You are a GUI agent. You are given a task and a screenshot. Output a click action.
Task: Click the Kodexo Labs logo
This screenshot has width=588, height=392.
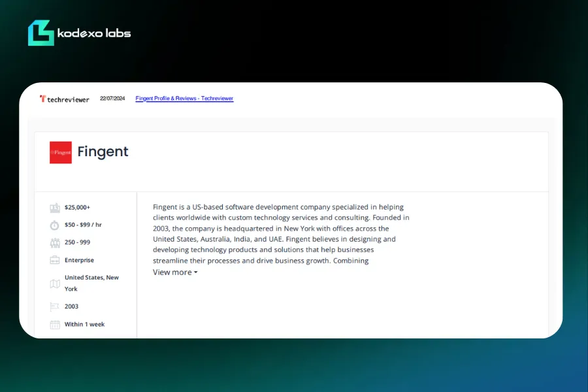pos(79,33)
